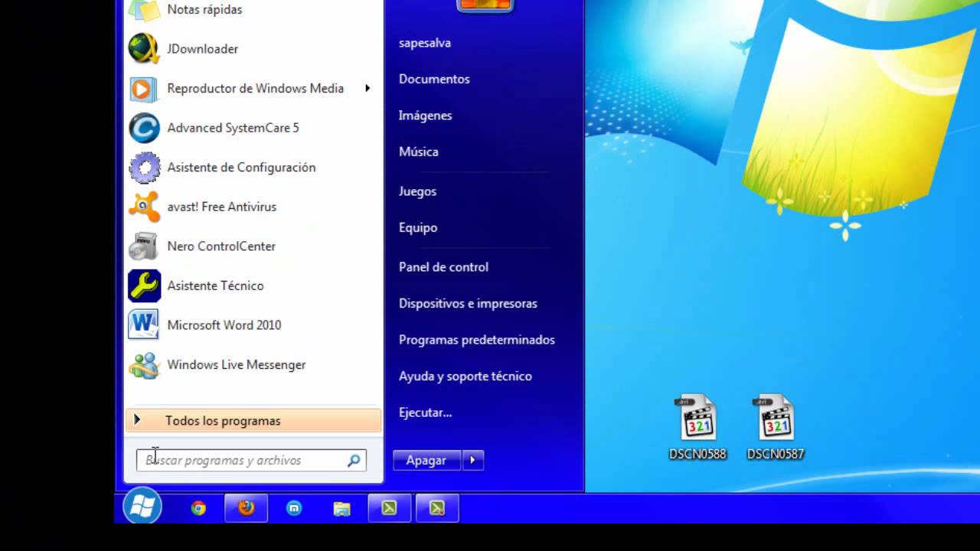The image size is (980, 551).
Task: Open Programas predeterminados
Action: (x=477, y=340)
